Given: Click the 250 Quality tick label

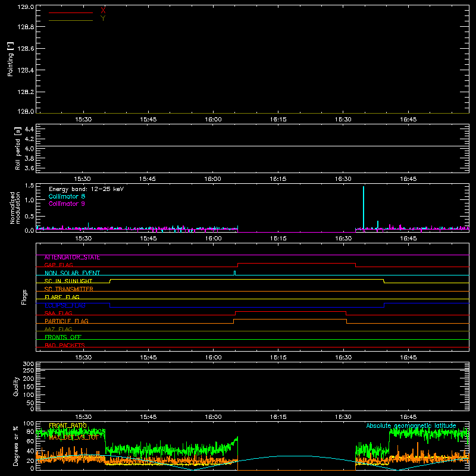Looking at the screenshot, I should tap(29, 371).
